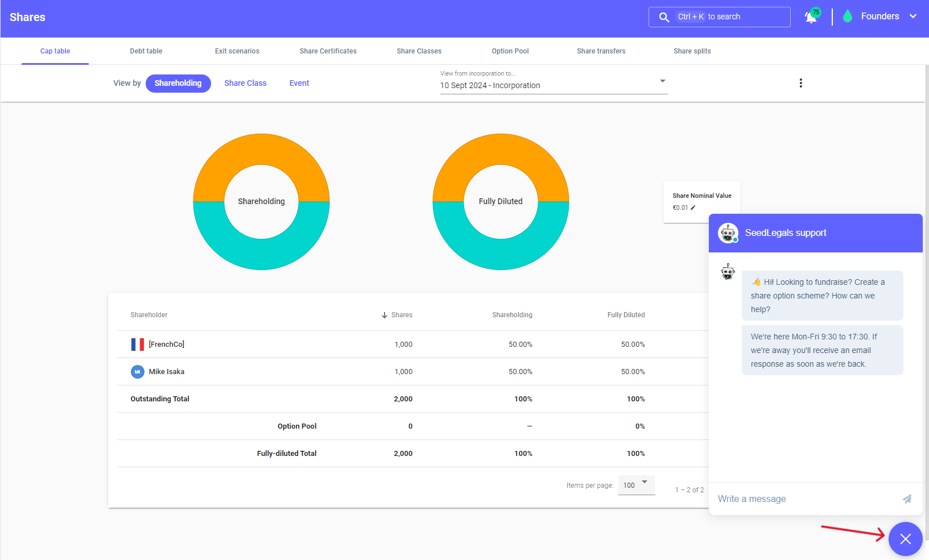This screenshot has height=560, width=929.
Task: Close the support chat widget
Action: [x=905, y=539]
